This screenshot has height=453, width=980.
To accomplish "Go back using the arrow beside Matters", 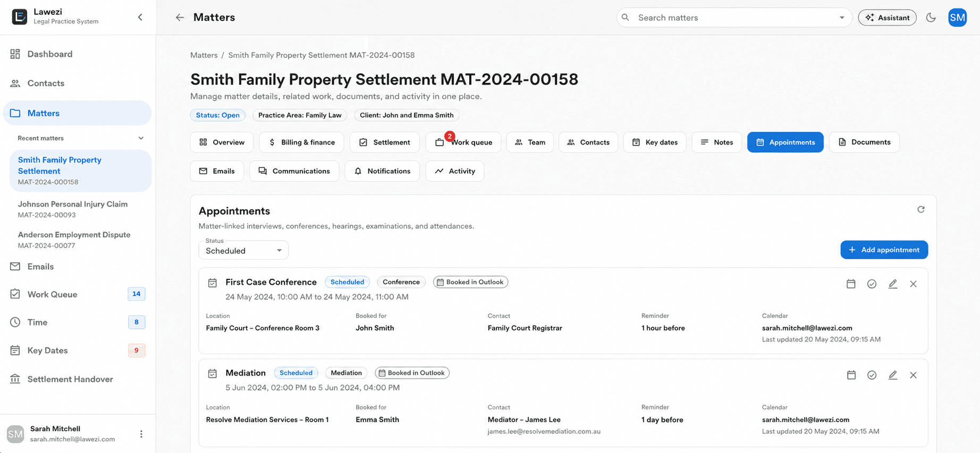I will point(180,18).
